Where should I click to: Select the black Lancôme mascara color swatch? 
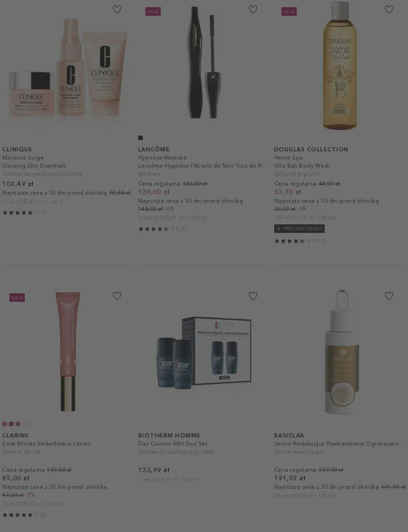point(140,138)
